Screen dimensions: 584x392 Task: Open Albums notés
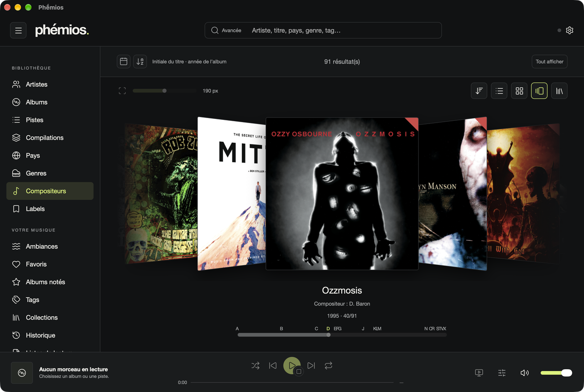click(x=50, y=282)
